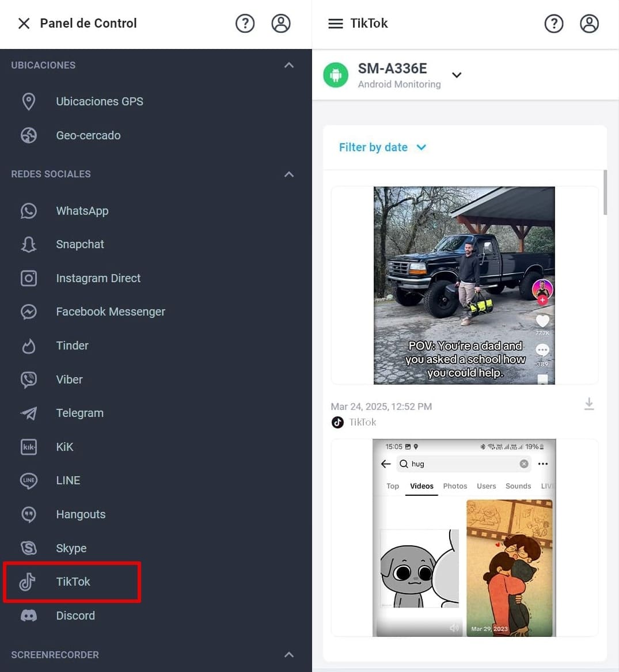
Task: Click the Snapchat ghost icon
Action: pyautogui.click(x=29, y=244)
